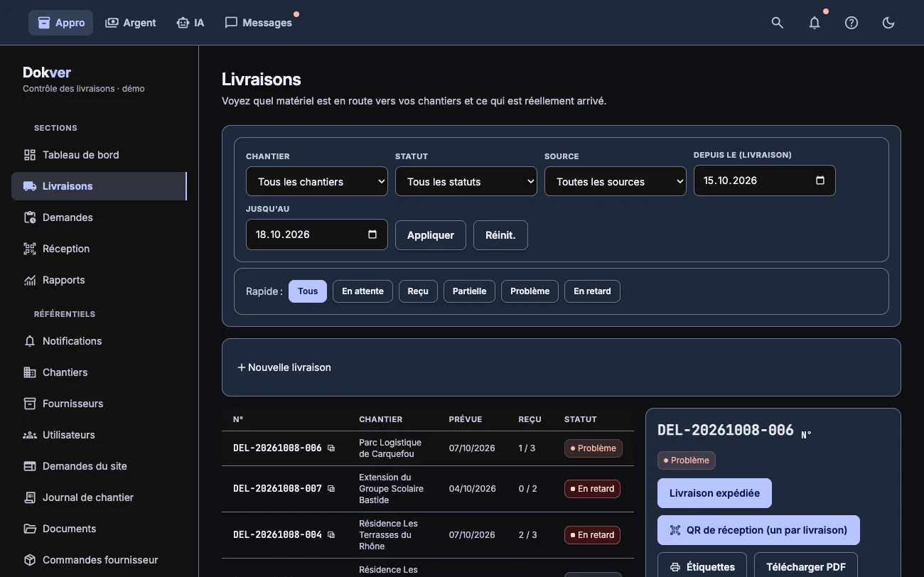Switch to Argent top tab
The image size is (924, 577).
pyautogui.click(x=130, y=23)
